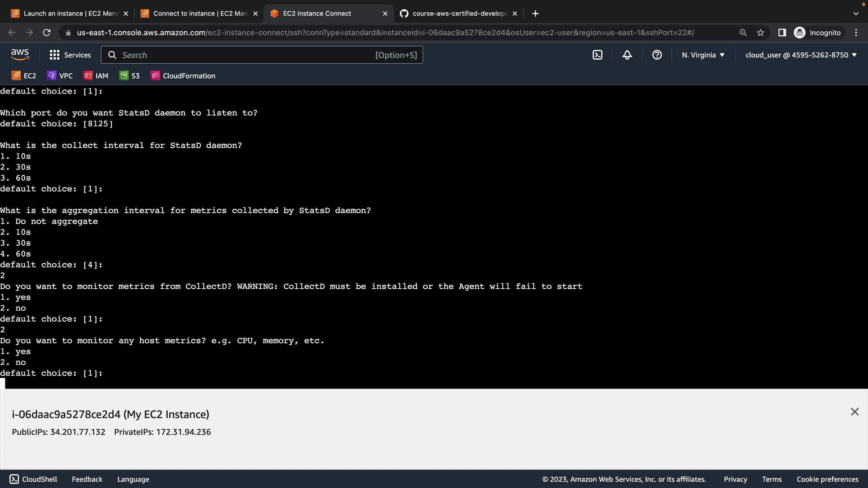Screen dimensions: 868x488
Task: Open the AWS help question mark
Action: 657,55
